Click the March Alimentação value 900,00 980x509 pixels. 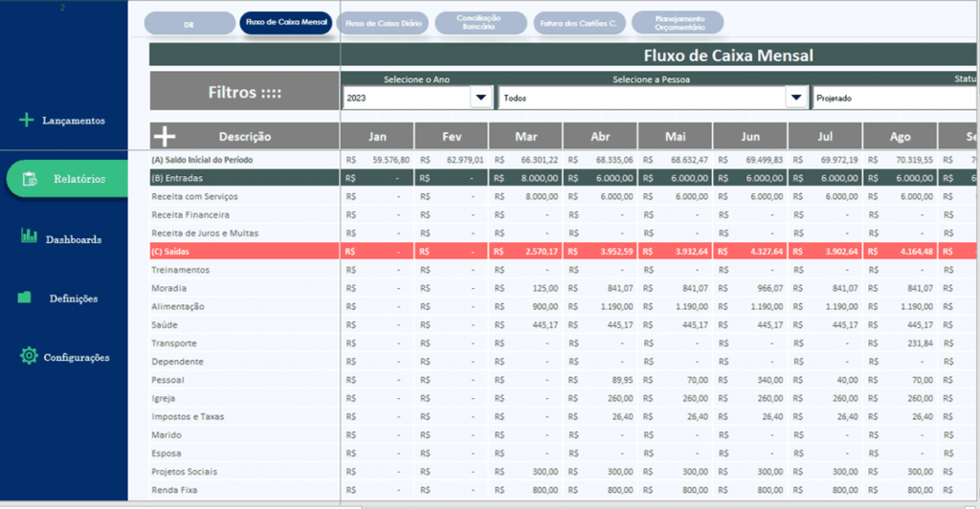tap(545, 307)
